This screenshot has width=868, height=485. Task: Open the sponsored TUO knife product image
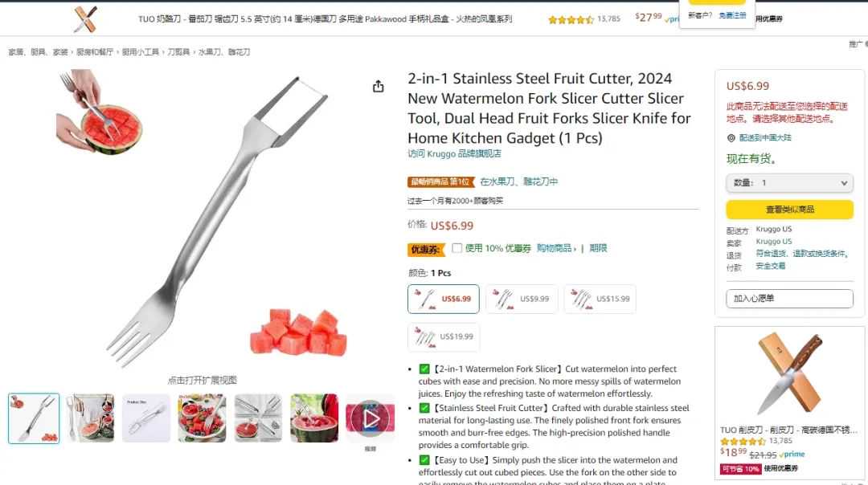pos(789,374)
